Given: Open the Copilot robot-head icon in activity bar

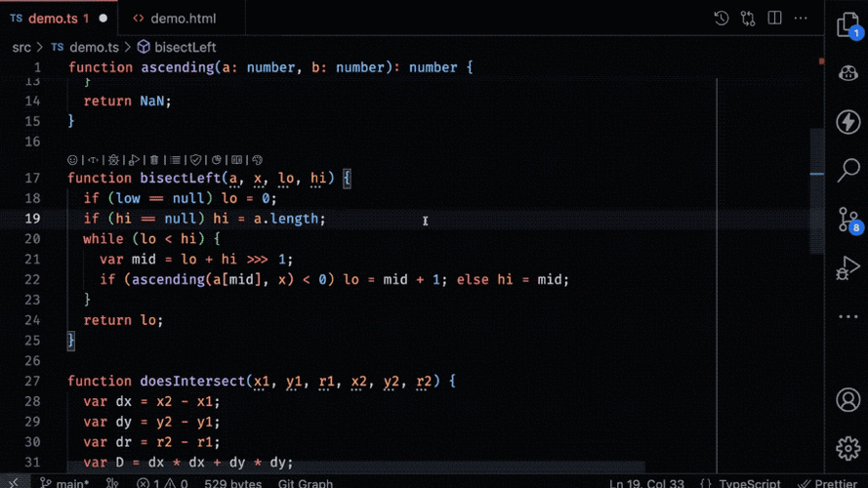Looking at the screenshot, I should [x=848, y=73].
